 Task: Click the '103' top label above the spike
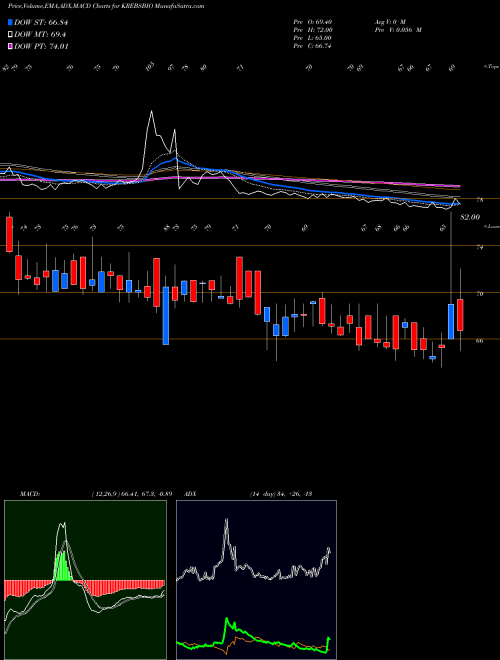tap(151, 66)
